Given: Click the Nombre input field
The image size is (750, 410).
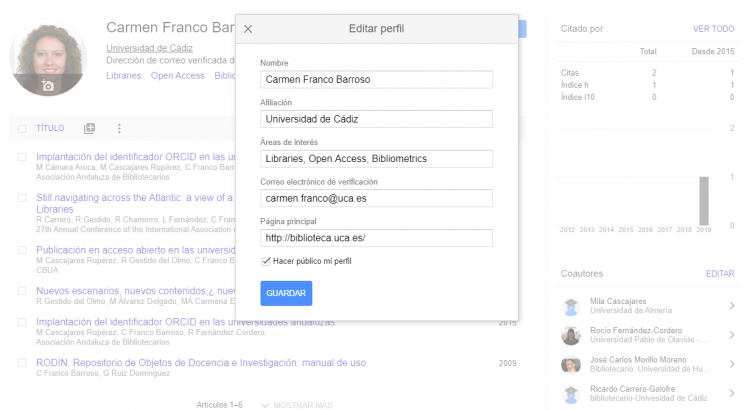Looking at the screenshot, I should (x=376, y=79).
